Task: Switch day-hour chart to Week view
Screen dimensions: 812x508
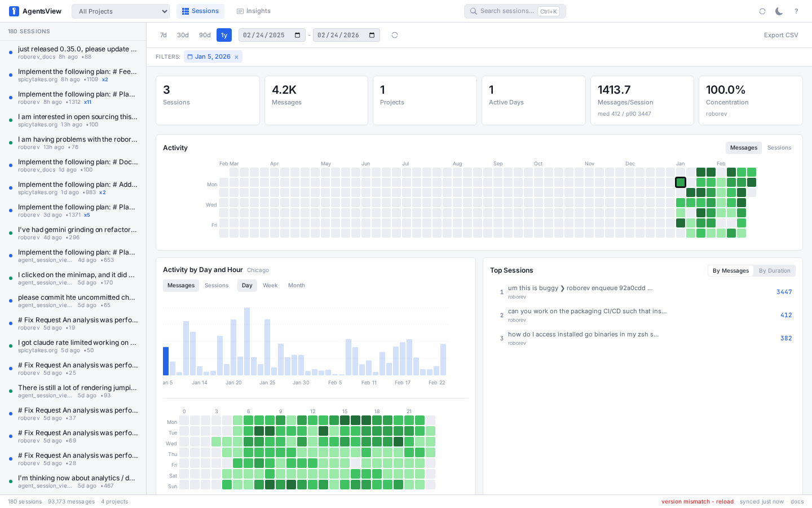Action: [x=270, y=286]
